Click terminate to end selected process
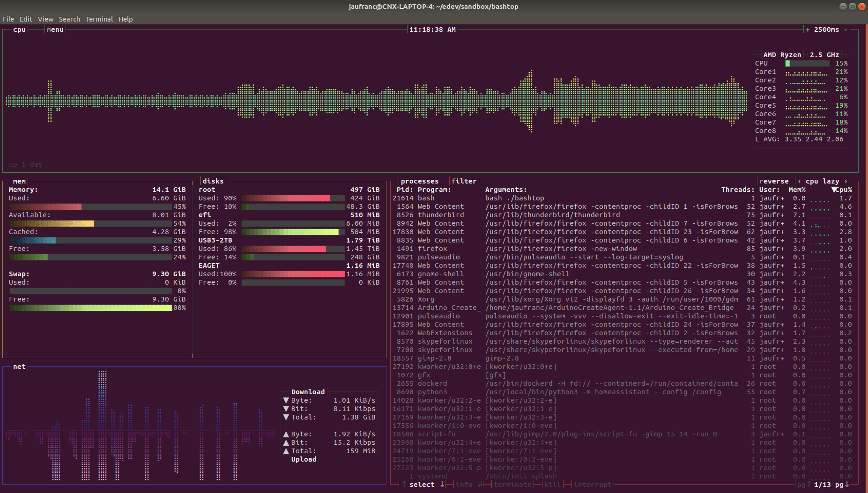The image size is (868, 493). [513, 485]
